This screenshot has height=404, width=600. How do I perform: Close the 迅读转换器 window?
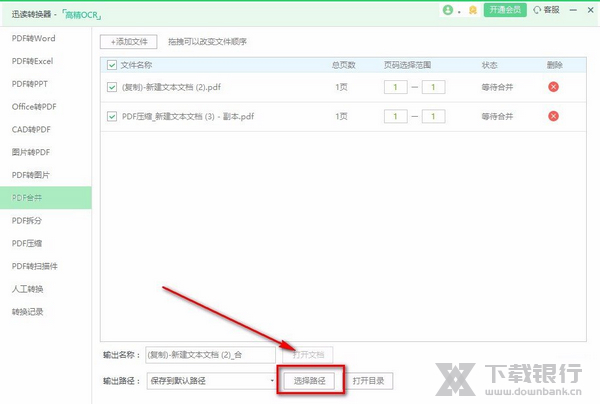(590, 10)
